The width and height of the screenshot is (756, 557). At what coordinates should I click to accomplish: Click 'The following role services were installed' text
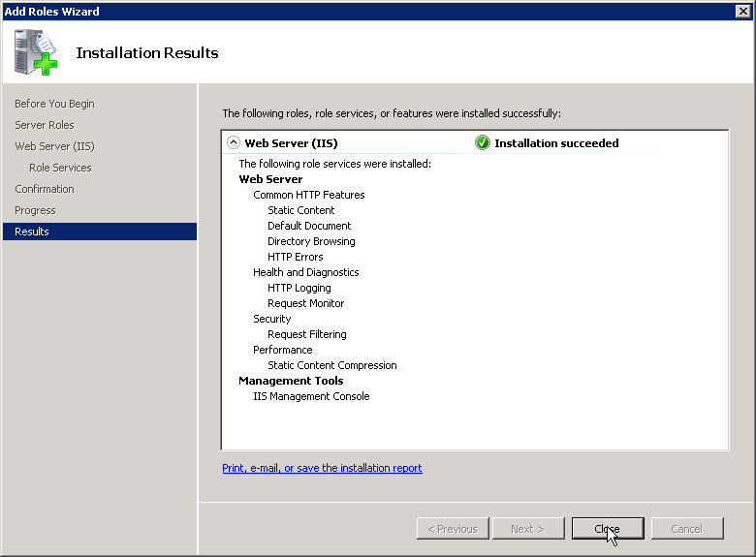click(335, 164)
